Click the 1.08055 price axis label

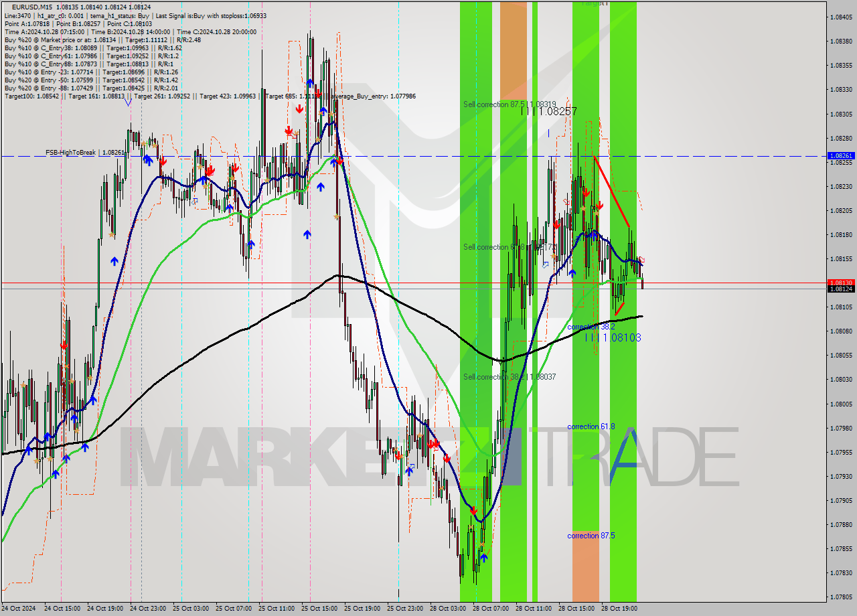point(842,356)
